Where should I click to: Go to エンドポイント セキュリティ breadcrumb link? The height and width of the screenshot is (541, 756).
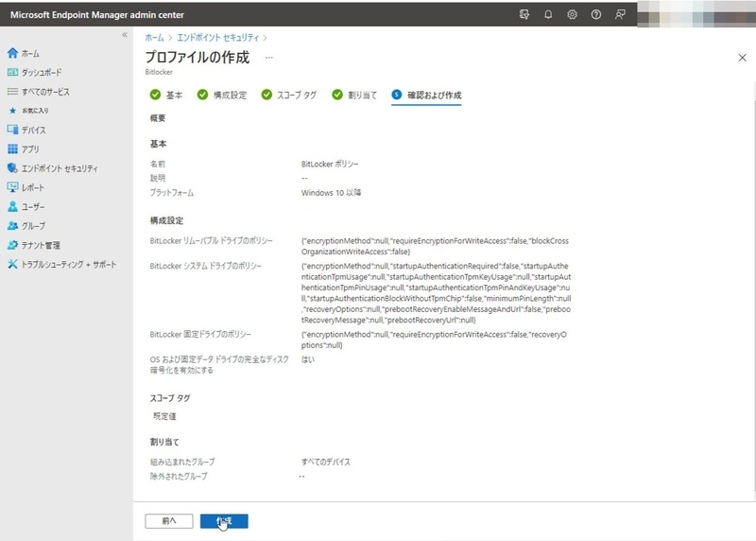point(218,38)
